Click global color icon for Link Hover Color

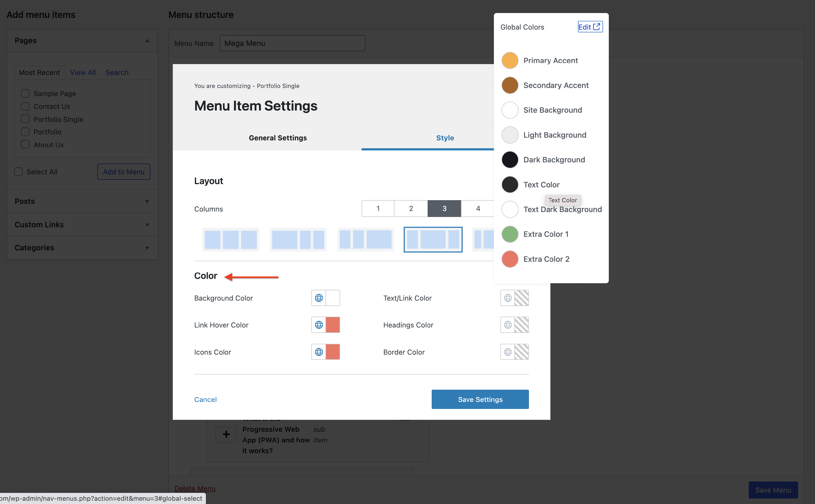tap(318, 325)
